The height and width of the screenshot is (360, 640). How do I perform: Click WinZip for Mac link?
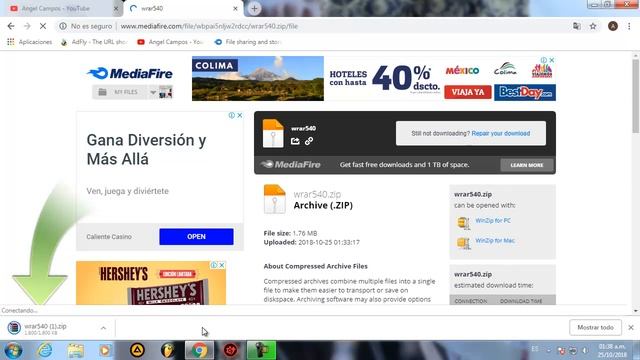[x=495, y=240]
